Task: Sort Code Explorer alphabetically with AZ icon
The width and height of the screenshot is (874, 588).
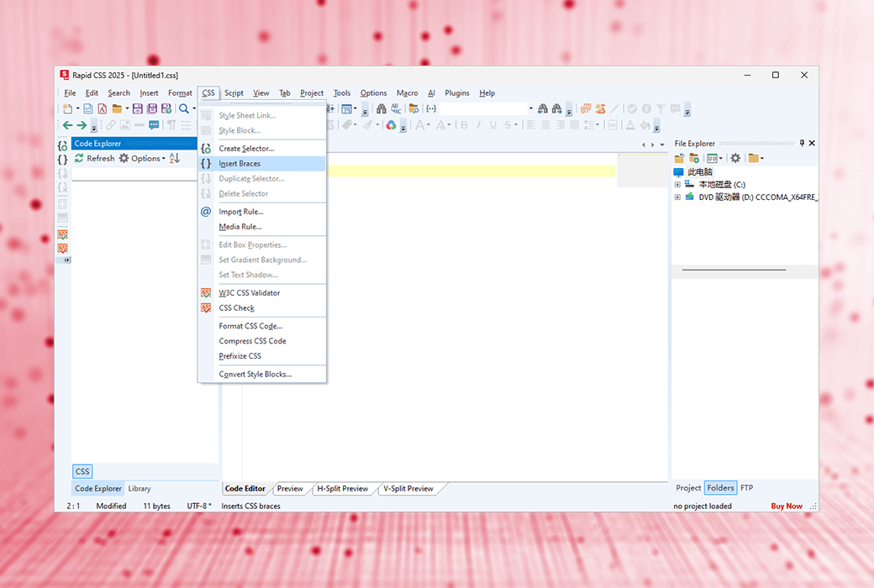Action: [175, 158]
